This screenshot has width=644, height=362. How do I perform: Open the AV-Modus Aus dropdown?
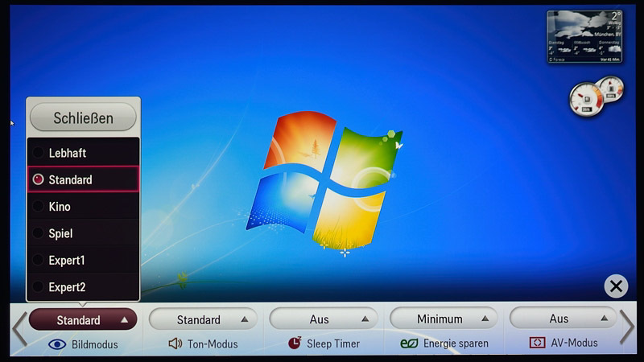tap(563, 318)
